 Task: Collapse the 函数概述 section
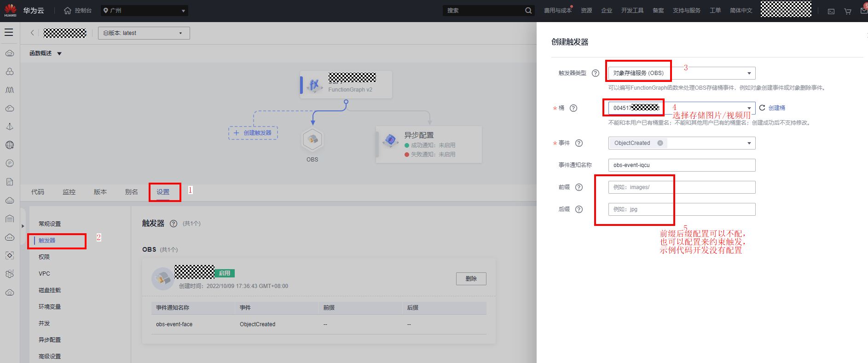tap(59, 54)
